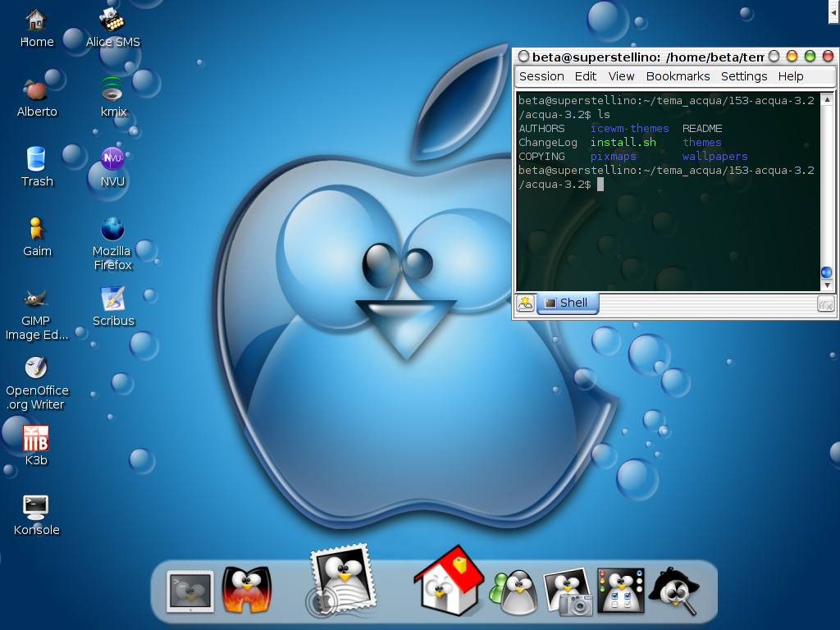Select the Trash icon on desktop
Screen dimensions: 840x630
pos(36,158)
